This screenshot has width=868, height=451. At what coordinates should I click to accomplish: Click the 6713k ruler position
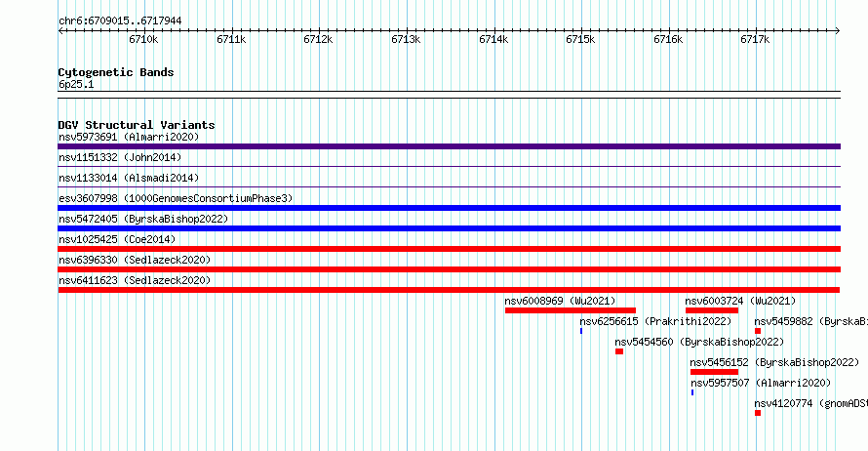click(x=406, y=39)
